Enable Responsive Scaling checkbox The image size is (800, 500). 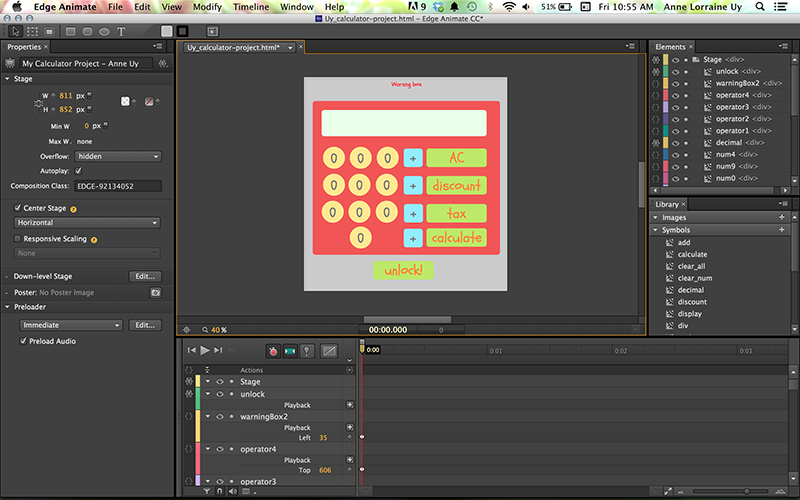coord(17,239)
